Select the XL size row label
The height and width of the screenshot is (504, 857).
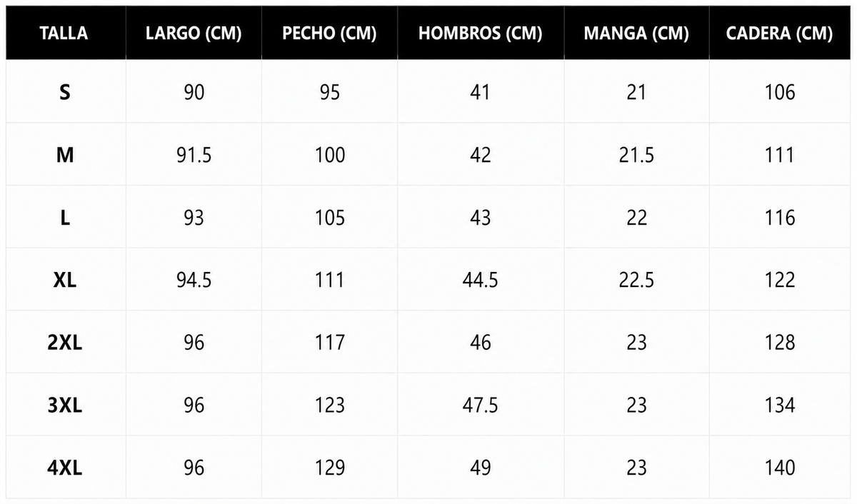pyautogui.click(x=65, y=280)
